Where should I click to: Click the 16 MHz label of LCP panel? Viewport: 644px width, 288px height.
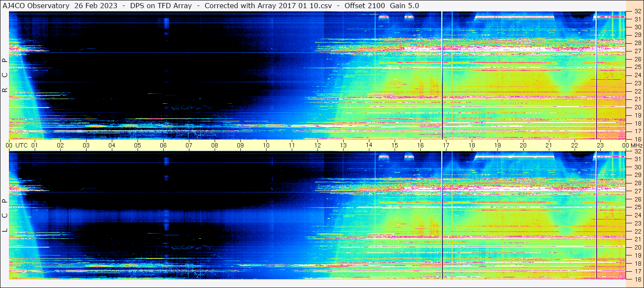(638, 279)
